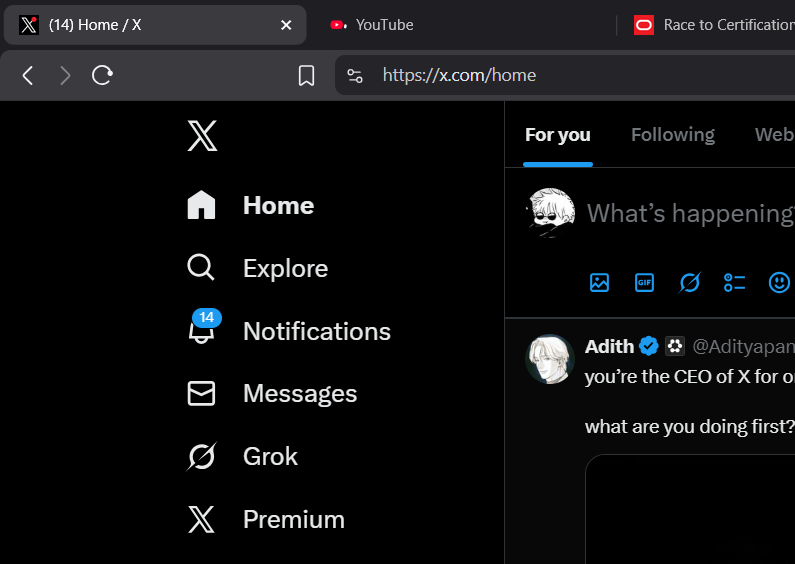Go forward in browser

click(x=64, y=76)
